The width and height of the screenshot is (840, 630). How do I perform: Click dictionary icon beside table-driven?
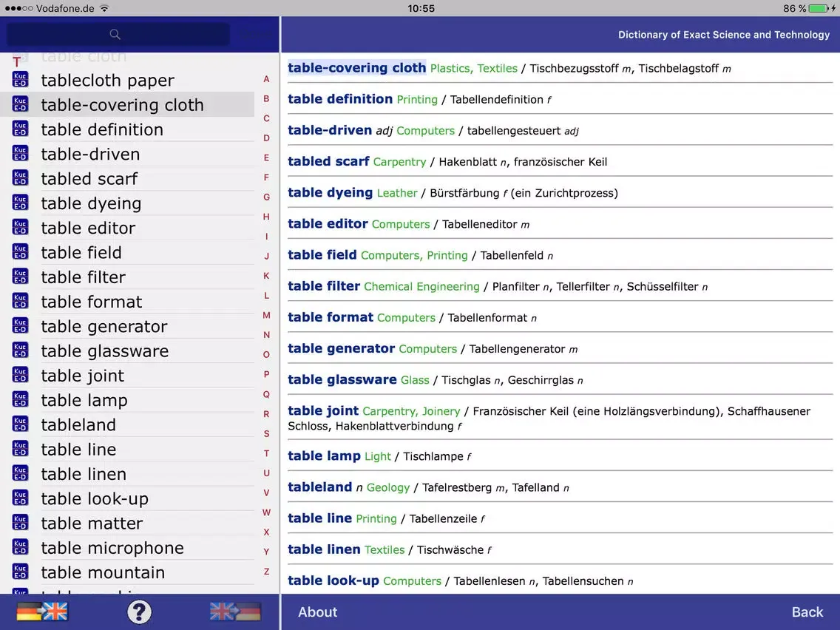(x=21, y=154)
